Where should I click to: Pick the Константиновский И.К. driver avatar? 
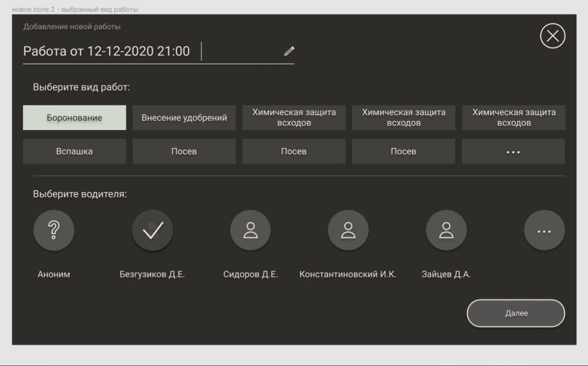[348, 231]
